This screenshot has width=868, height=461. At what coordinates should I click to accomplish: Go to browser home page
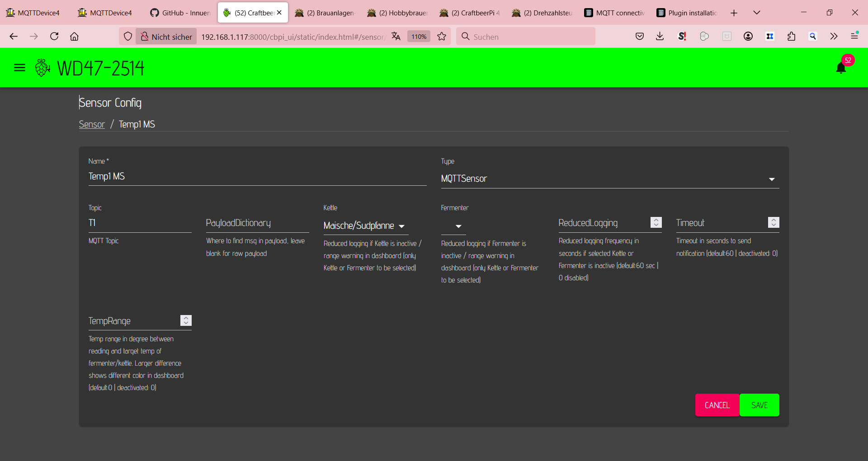74,37
